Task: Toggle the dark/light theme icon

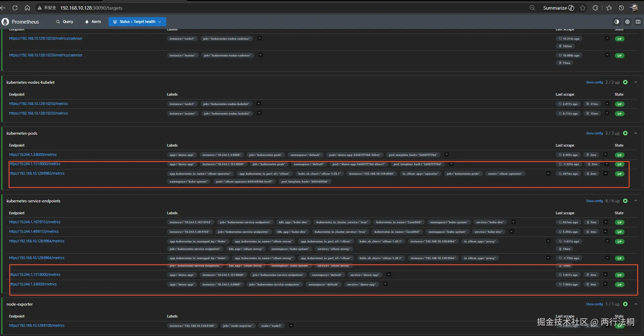Action: 617,22
